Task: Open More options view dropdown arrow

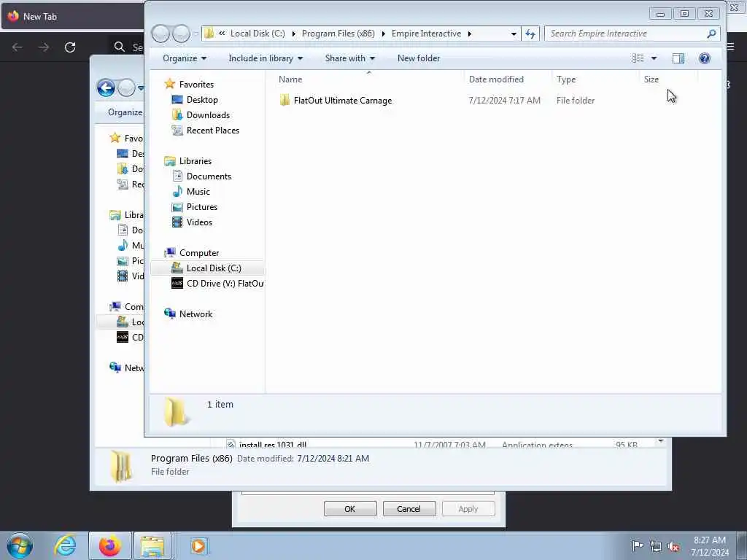Action: coord(654,58)
